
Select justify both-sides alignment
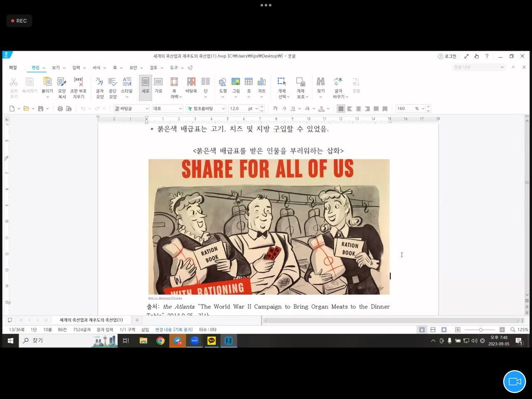[341, 108]
